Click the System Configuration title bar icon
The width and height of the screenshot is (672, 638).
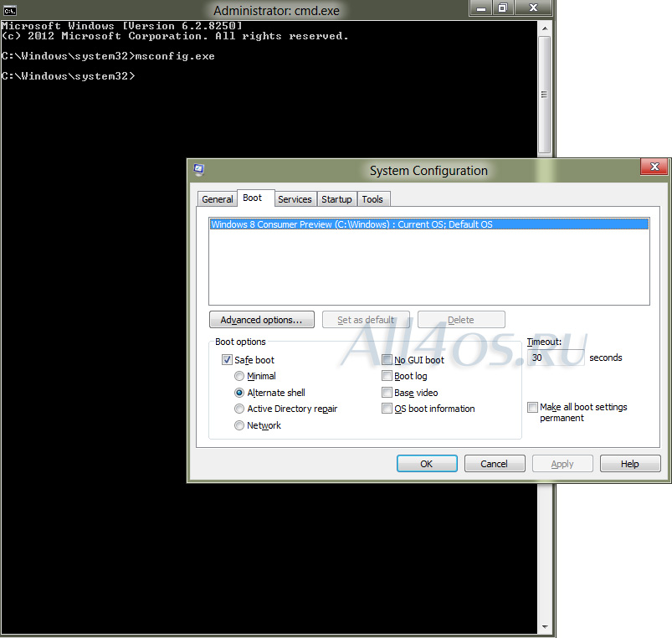click(198, 170)
